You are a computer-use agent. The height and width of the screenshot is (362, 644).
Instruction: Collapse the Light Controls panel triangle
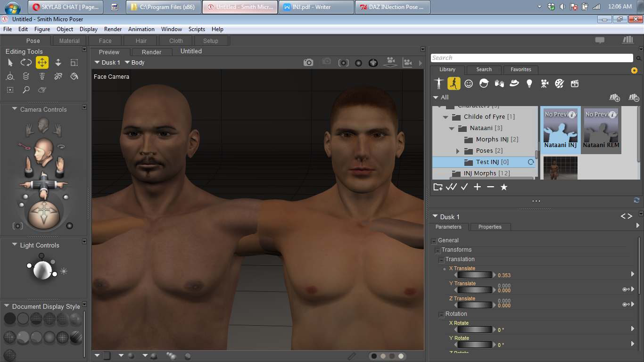pos(15,245)
